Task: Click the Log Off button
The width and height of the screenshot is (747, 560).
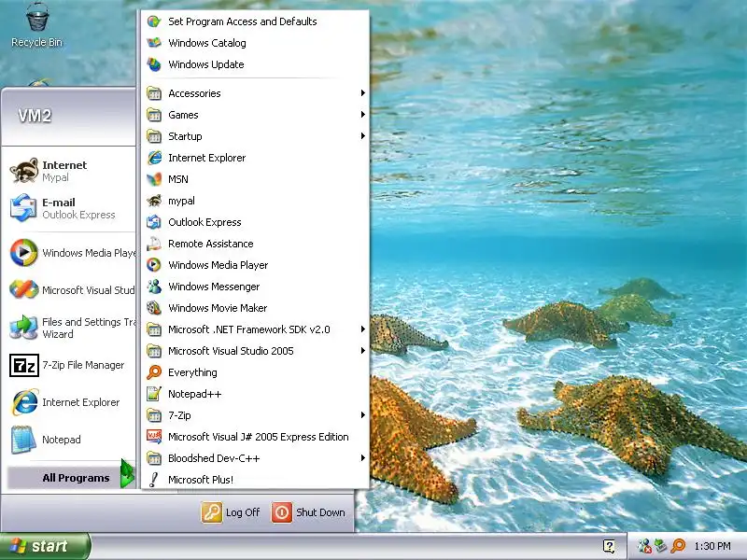Action: (x=231, y=512)
